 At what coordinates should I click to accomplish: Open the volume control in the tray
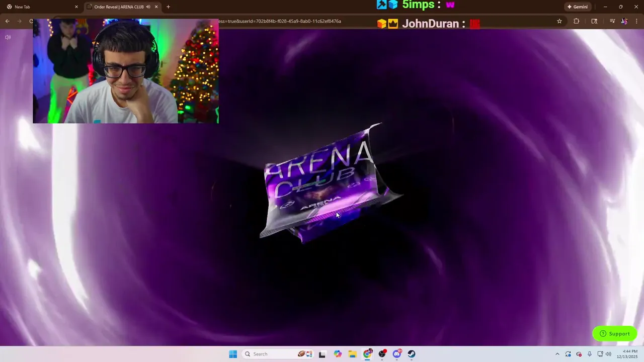pyautogui.click(x=608, y=354)
